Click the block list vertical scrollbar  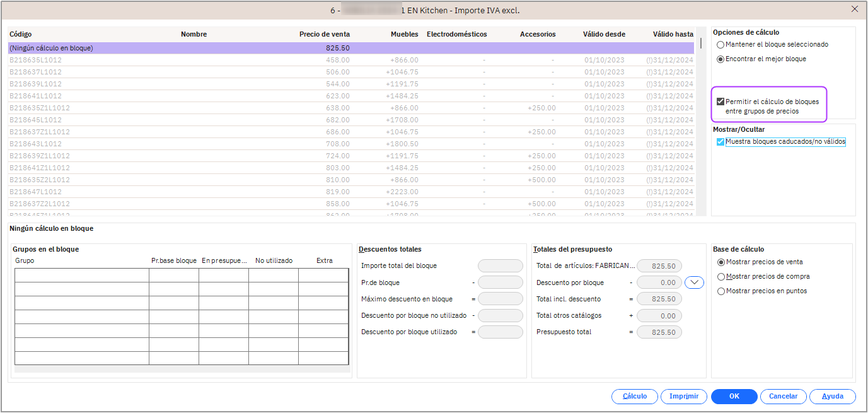point(700,126)
